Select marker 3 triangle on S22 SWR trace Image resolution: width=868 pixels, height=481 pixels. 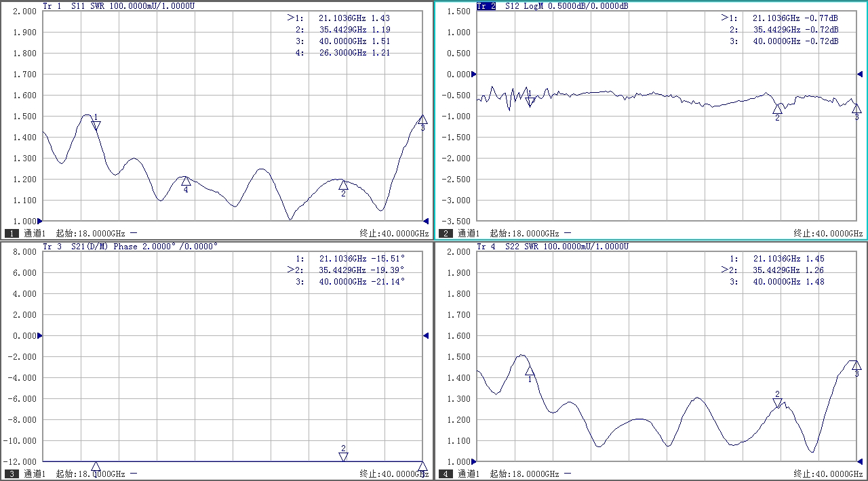(x=856, y=365)
